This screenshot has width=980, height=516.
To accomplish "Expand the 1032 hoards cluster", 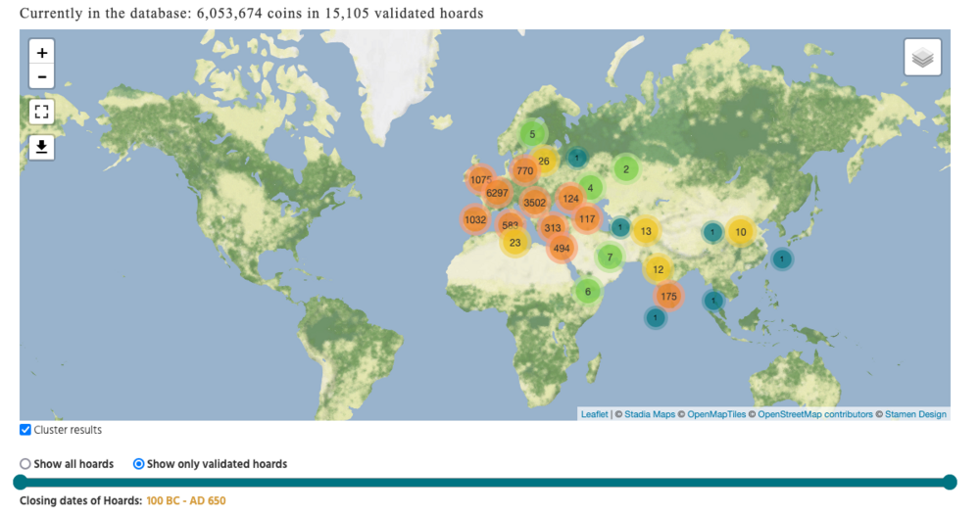I will tap(475, 220).
